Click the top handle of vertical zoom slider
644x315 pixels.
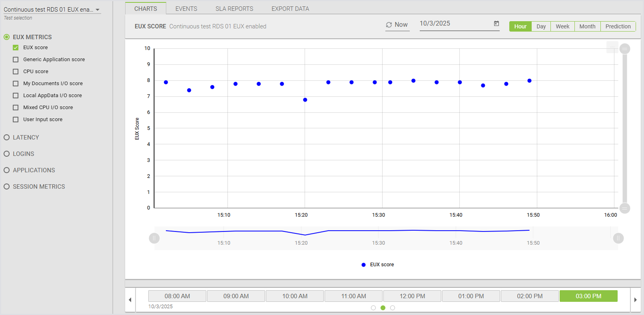[x=624, y=49]
